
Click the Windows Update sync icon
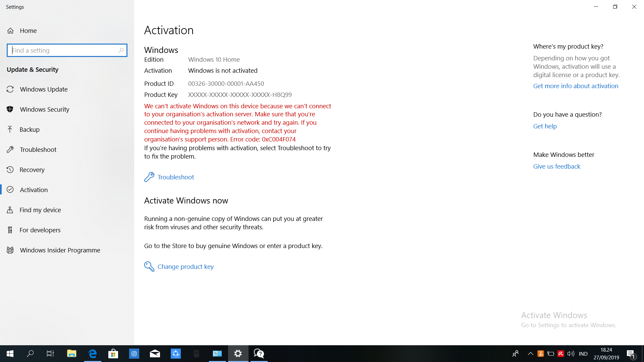(10, 89)
